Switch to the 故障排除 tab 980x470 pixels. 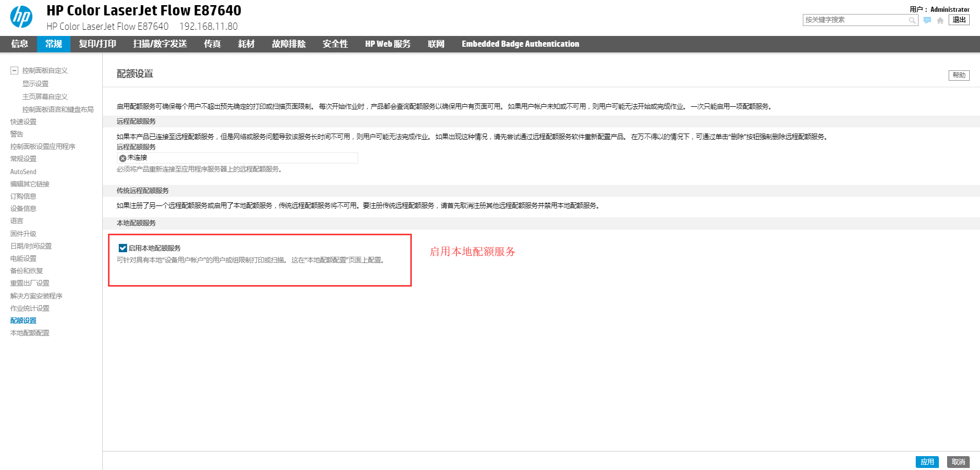click(x=289, y=44)
